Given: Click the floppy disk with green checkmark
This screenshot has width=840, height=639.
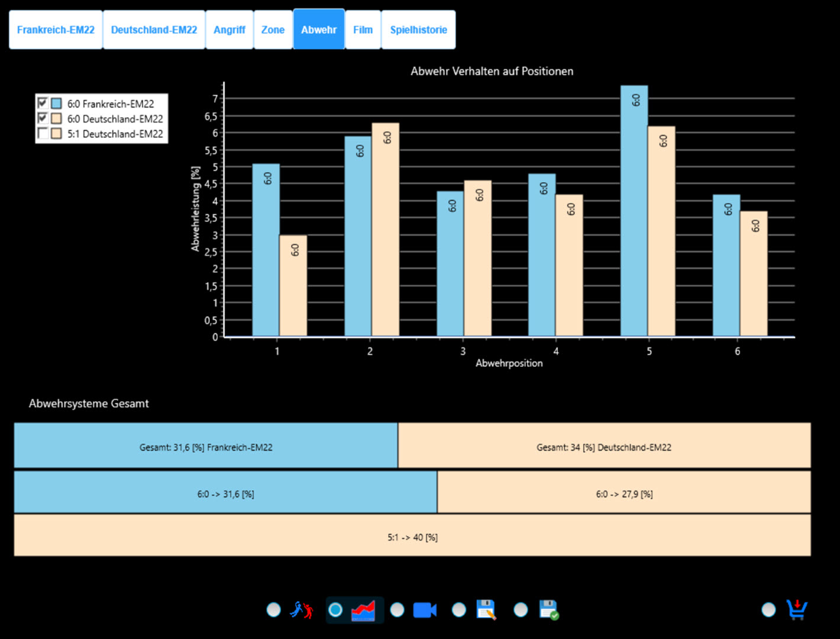Looking at the screenshot, I should [548, 610].
